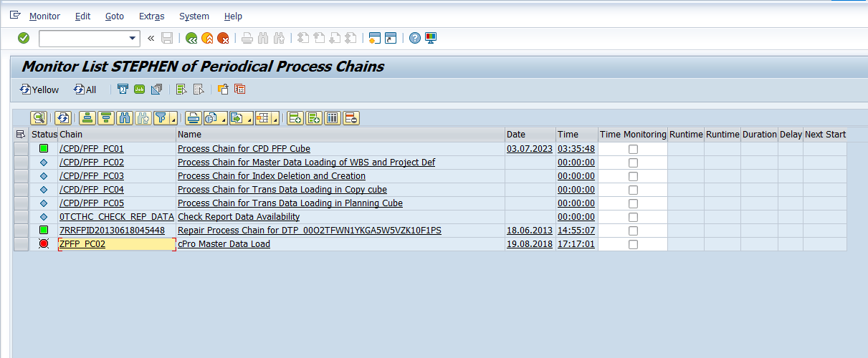The image size is (868, 358).
Task: Expand the Set Filter dropdown arrow
Action: tap(173, 120)
